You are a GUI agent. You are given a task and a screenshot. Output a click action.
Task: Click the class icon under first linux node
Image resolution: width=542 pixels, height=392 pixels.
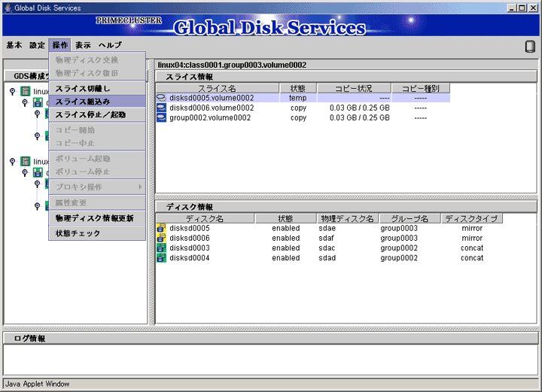point(38,102)
